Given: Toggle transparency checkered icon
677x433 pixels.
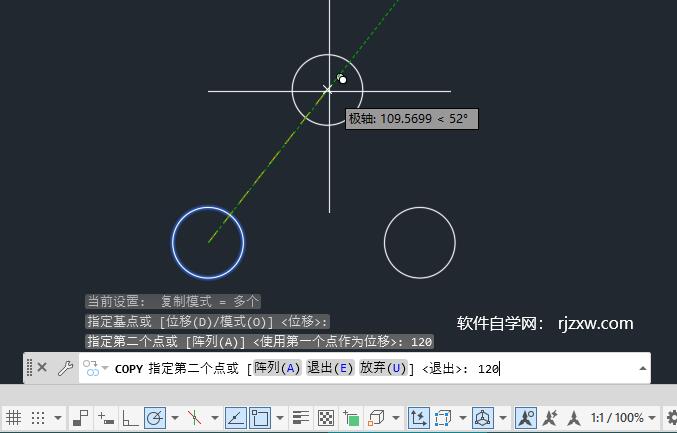Looking at the screenshot, I should point(326,417).
